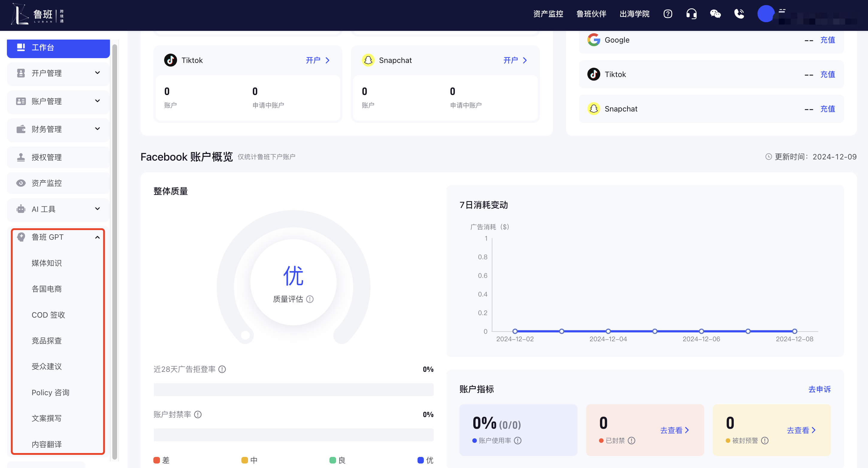Image resolution: width=868 pixels, height=468 pixels.
Task: Click info icon beside 被封预警
Action: point(765,441)
